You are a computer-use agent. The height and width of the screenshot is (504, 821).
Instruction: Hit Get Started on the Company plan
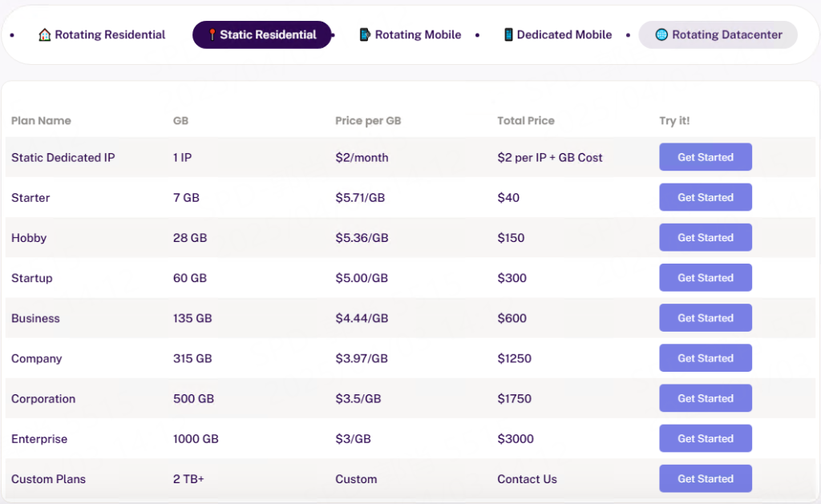(x=705, y=358)
